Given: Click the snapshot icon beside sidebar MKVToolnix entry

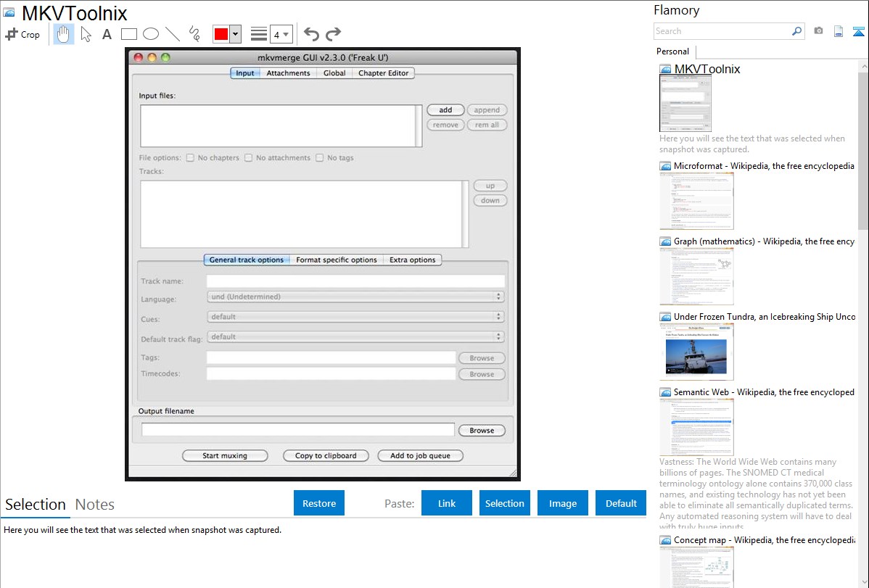Looking at the screenshot, I should (665, 70).
